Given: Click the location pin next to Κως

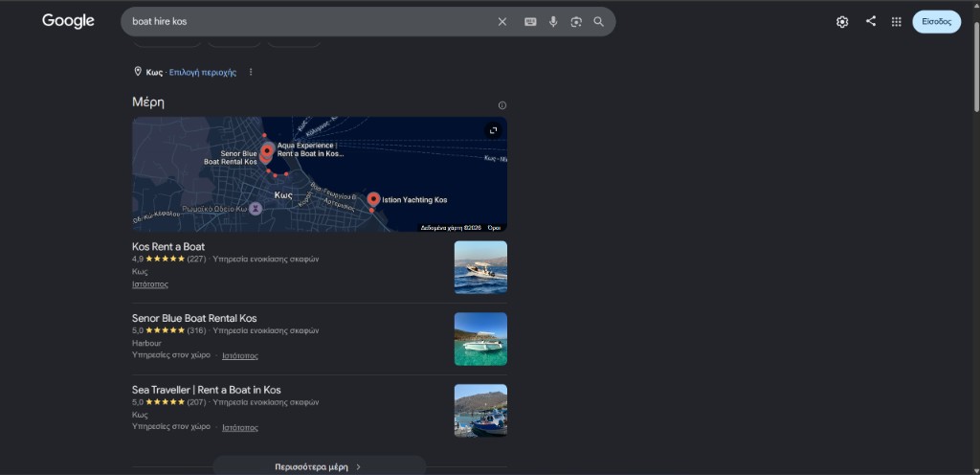Looking at the screenshot, I should pyautogui.click(x=138, y=71).
